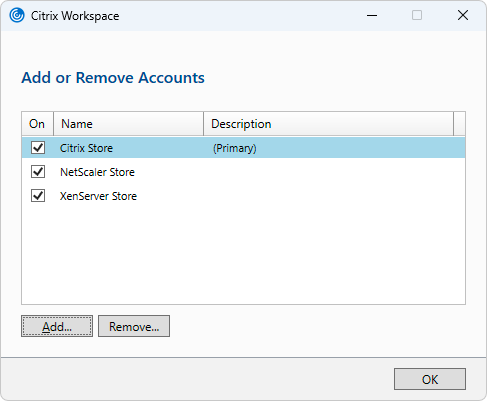Open the Add... account dialog
The image size is (487, 401).
click(57, 326)
